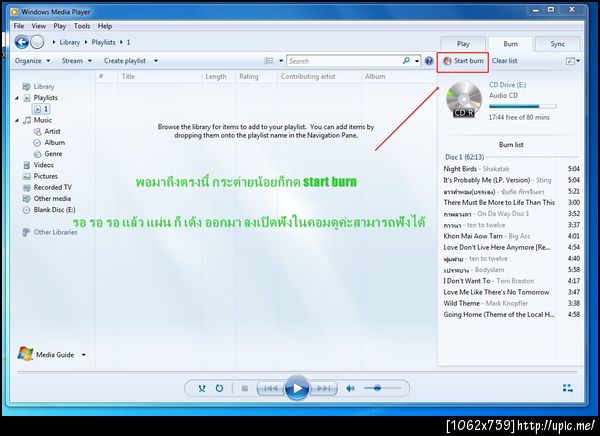Open the Organize dropdown

(33, 60)
